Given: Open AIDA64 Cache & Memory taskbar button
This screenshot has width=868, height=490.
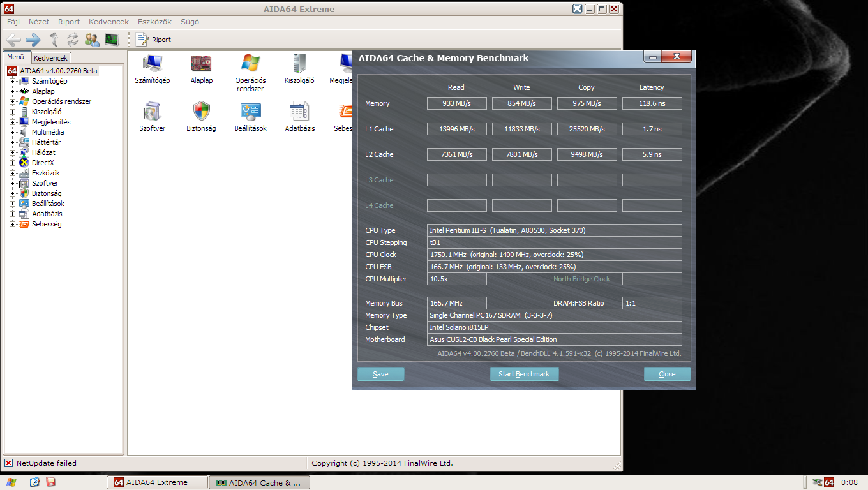Looking at the screenshot, I should (x=259, y=482).
